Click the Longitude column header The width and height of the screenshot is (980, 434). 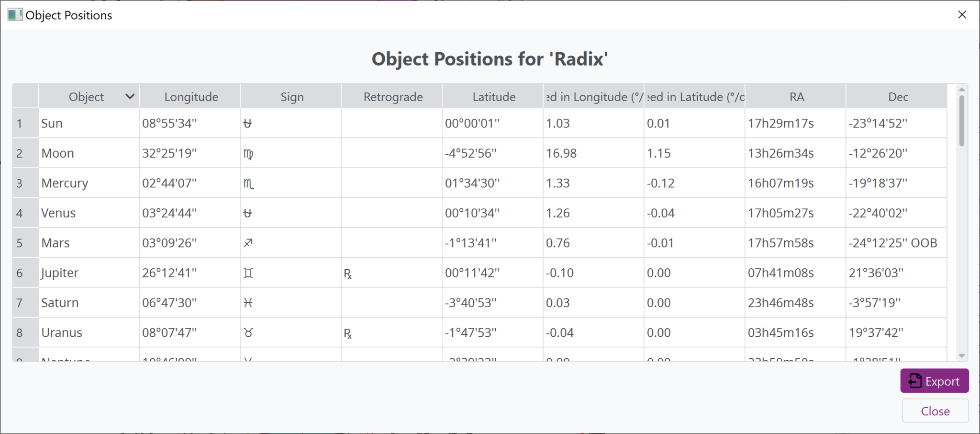point(191,97)
